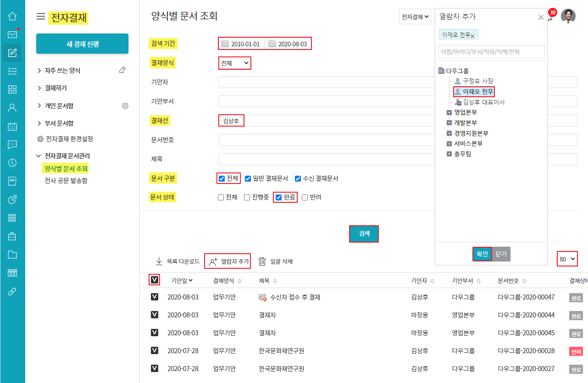Click the gear icon next to 개인 문서함
Screen dimensions: 588x383
point(125,106)
